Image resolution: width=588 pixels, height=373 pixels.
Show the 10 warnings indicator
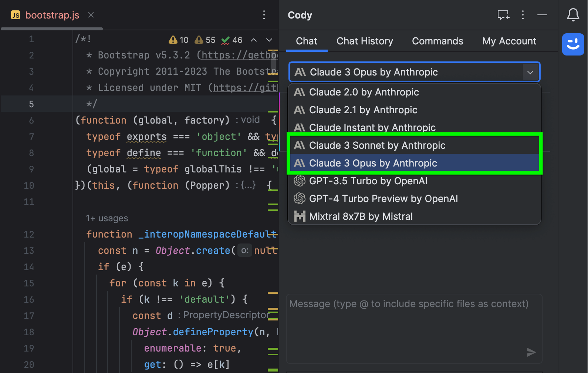(179, 40)
